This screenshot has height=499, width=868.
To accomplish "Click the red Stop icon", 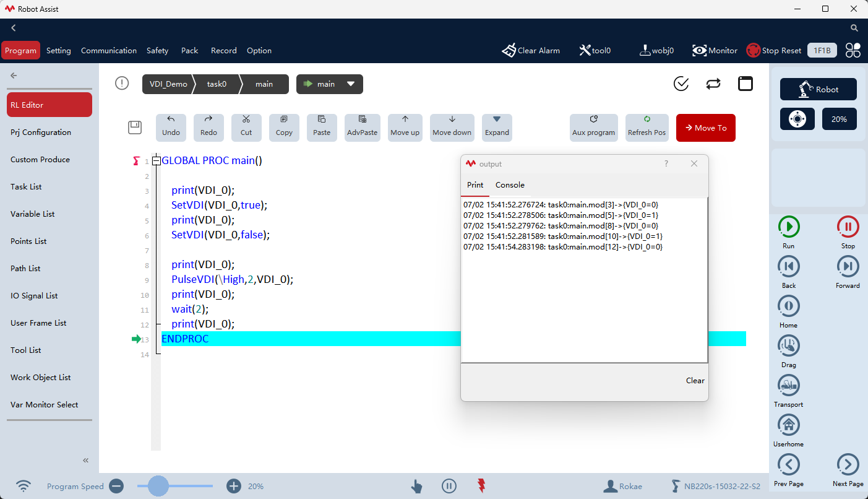I will [848, 227].
